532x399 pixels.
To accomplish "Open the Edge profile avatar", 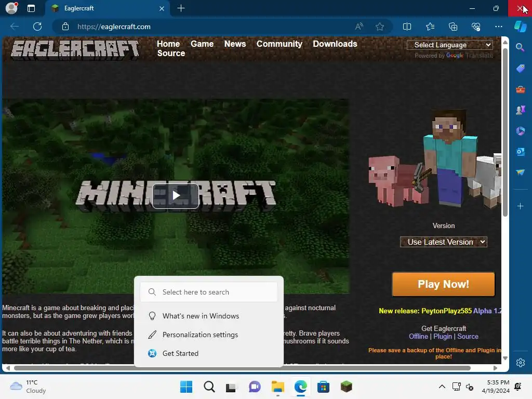I will pyautogui.click(x=11, y=8).
